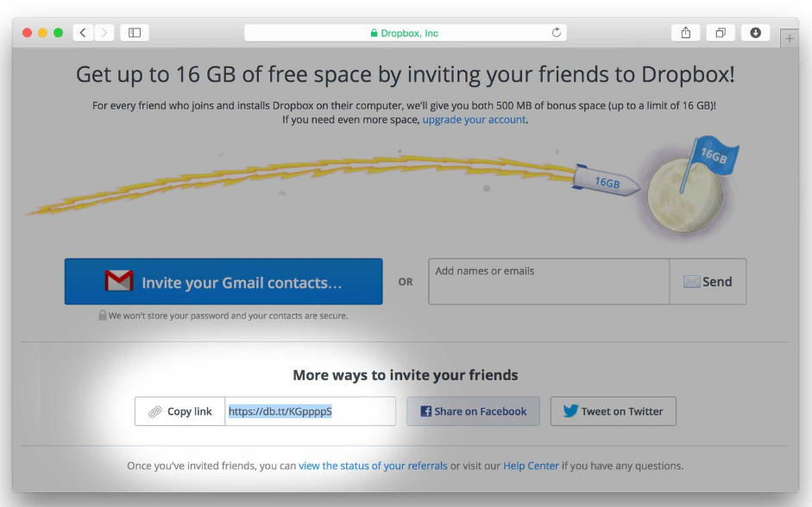The image size is (812, 507).
Task: Open the tab overview in Safari
Action: tap(720, 32)
